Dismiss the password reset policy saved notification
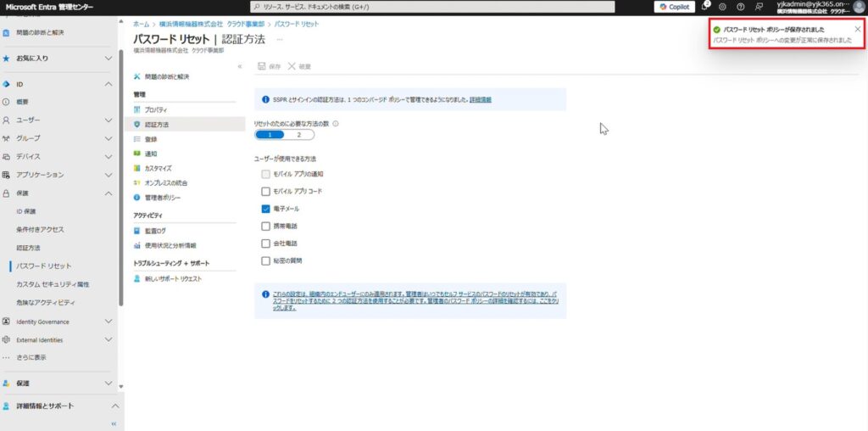The image size is (868, 431). pyautogui.click(x=858, y=30)
